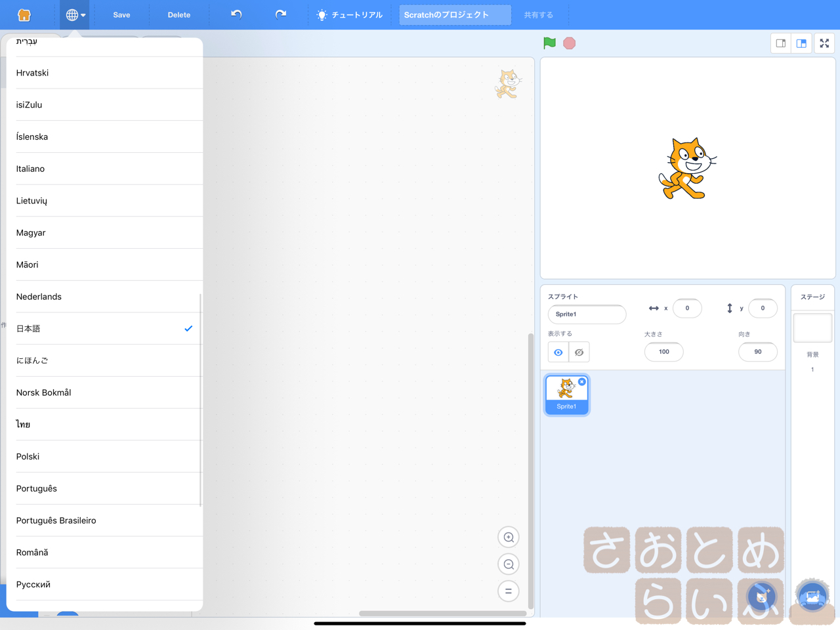Click the Delete menu item

pos(178,14)
